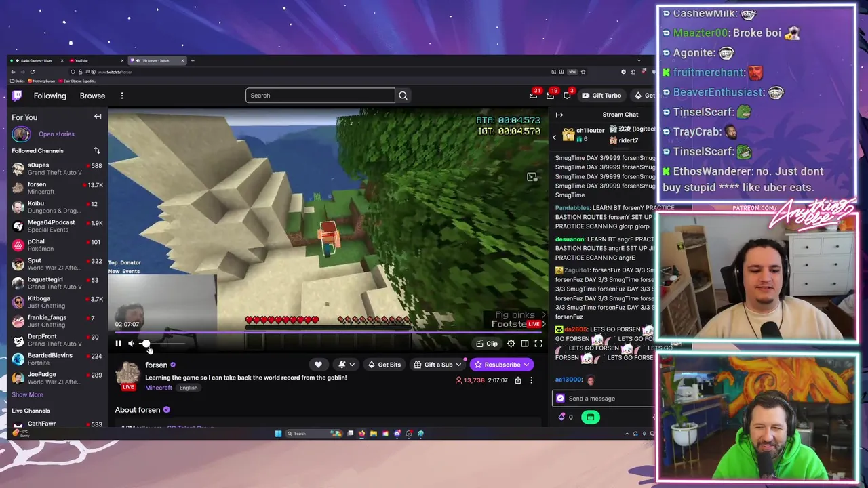Open the three-dot menu beside Browse
This screenshot has height=488, width=868.
pyautogui.click(x=122, y=96)
